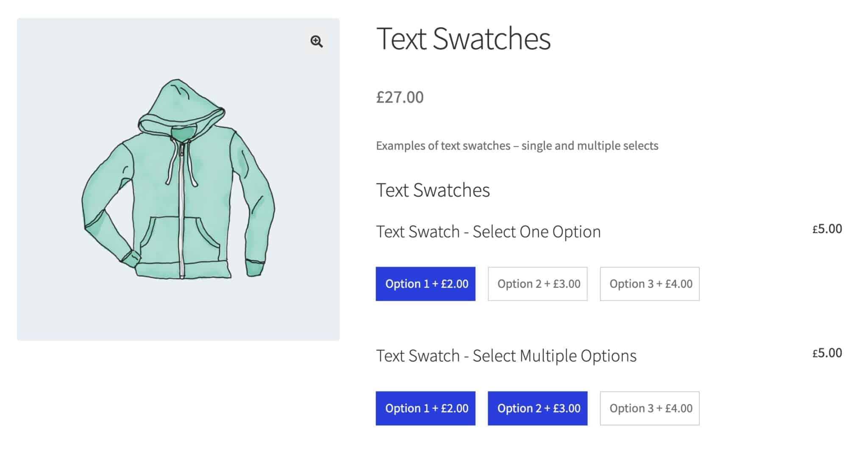Click the "Text Swatches" product title

click(463, 39)
